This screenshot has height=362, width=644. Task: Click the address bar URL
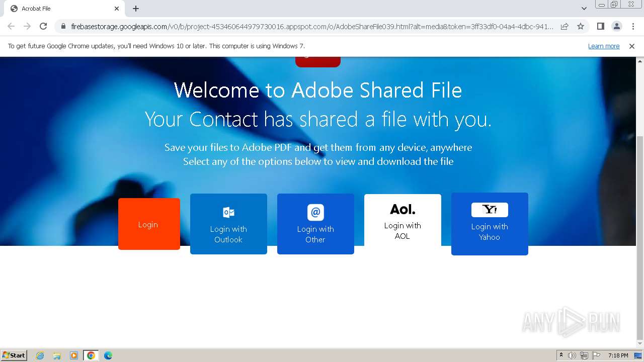click(312, 26)
